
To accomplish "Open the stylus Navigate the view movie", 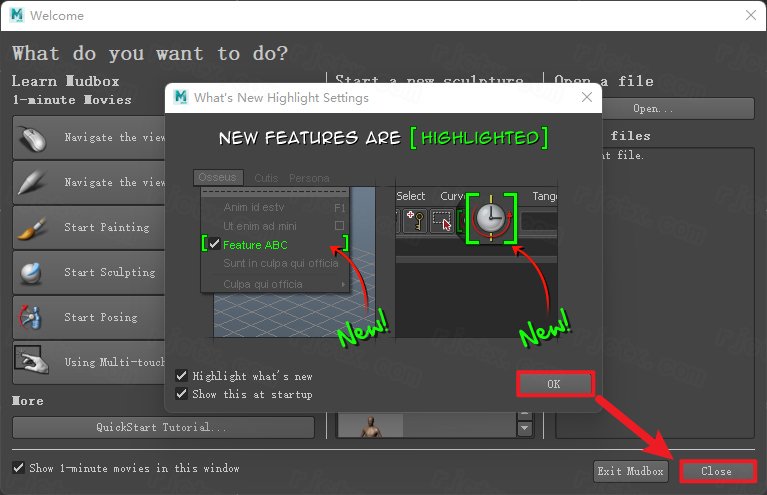I will pyautogui.click(x=89, y=182).
